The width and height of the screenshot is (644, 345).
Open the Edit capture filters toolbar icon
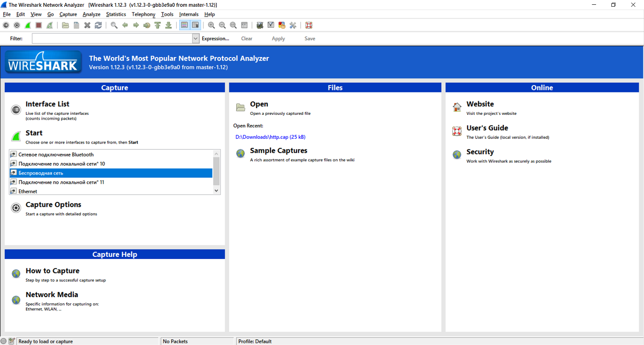click(x=260, y=25)
